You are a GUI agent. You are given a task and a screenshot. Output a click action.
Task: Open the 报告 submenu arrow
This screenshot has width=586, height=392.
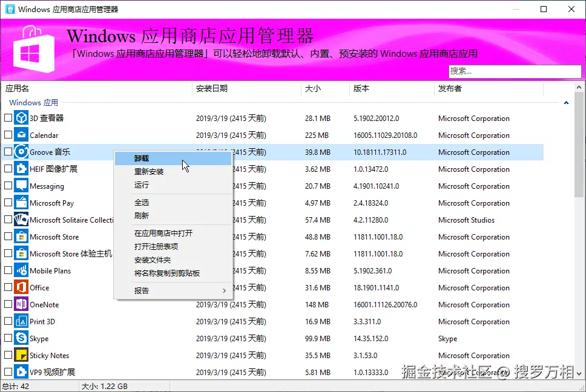click(224, 290)
